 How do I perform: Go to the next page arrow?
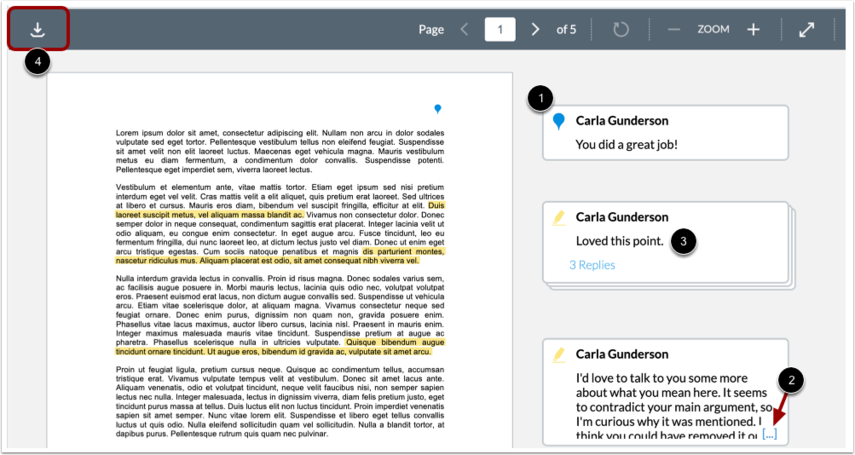pyautogui.click(x=535, y=29)
